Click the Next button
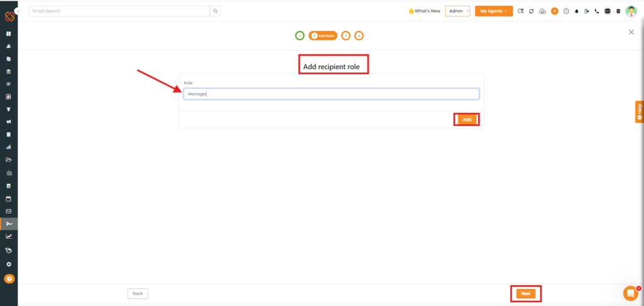644x306 pixels. point(525,293)
